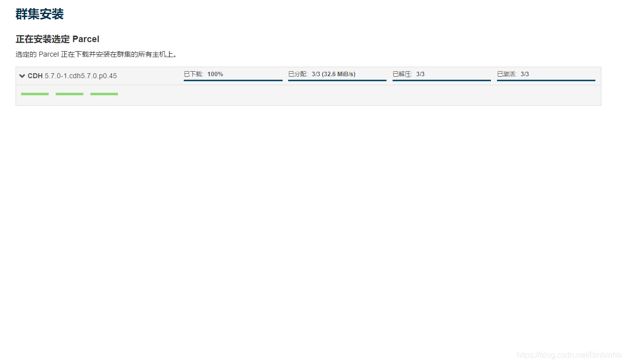Click the 已激活 3/3 progress bar
This screenshot has width=626, height=364.
pyautogui.click(x=546, y=80)
